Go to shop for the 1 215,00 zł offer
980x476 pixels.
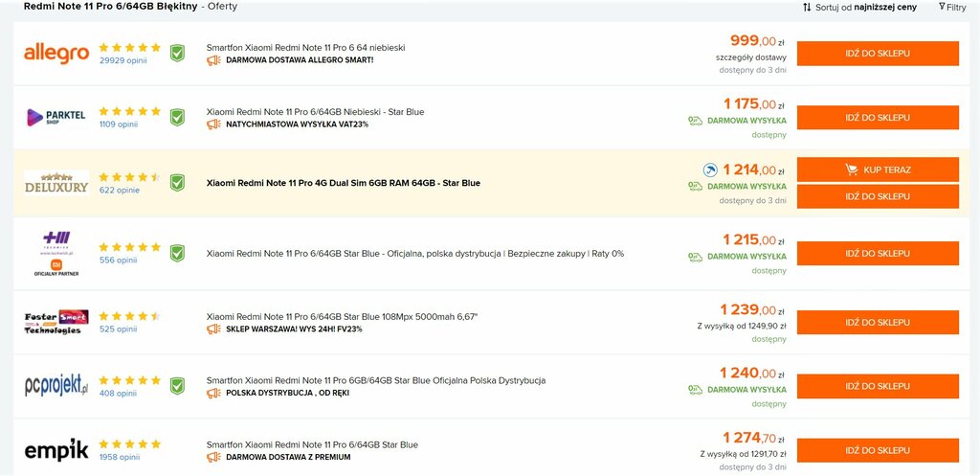(x=878, y=254)
